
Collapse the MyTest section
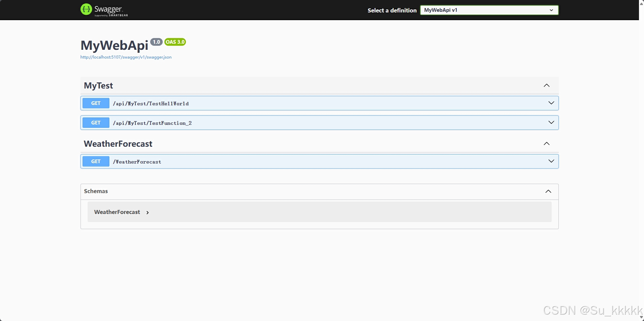547,85
